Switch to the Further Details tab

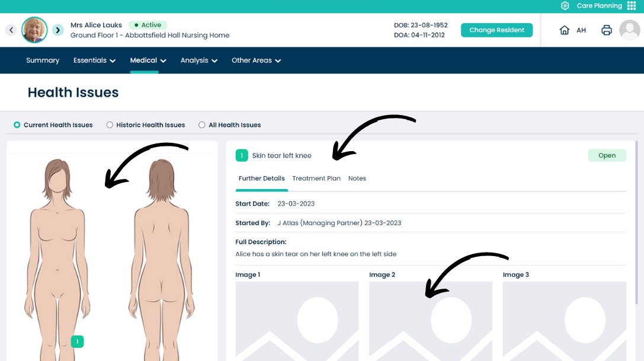tap(262, 178)
